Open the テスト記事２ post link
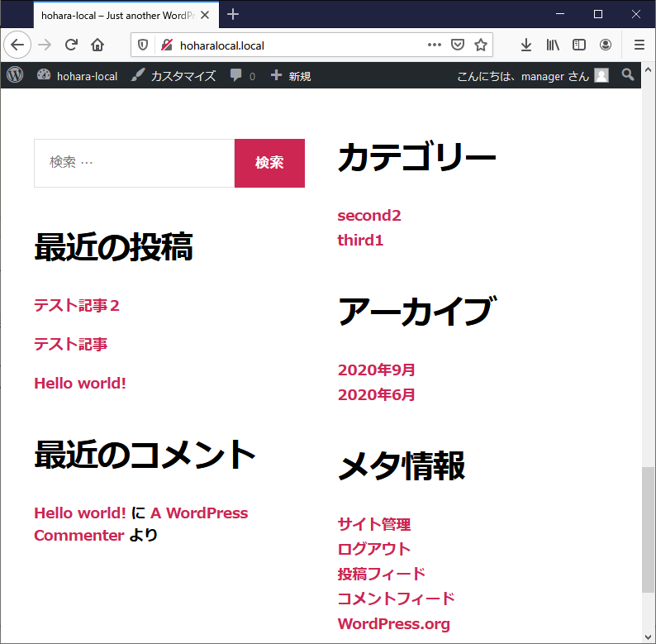The height and width of the screenshot is (644, 656). tap(77, 305)
